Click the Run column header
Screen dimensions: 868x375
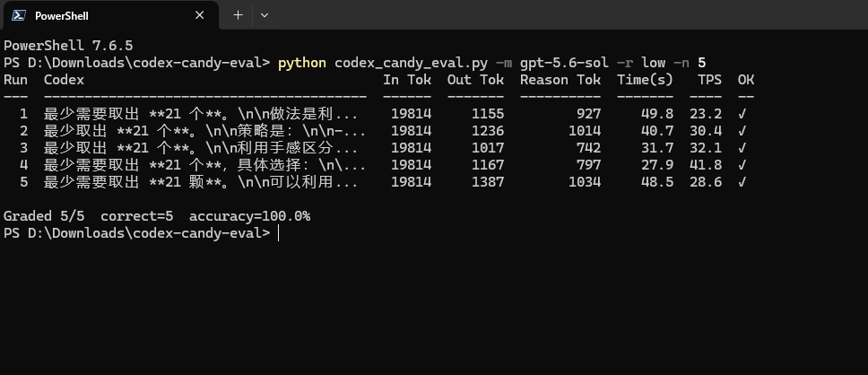click(15, 80)
